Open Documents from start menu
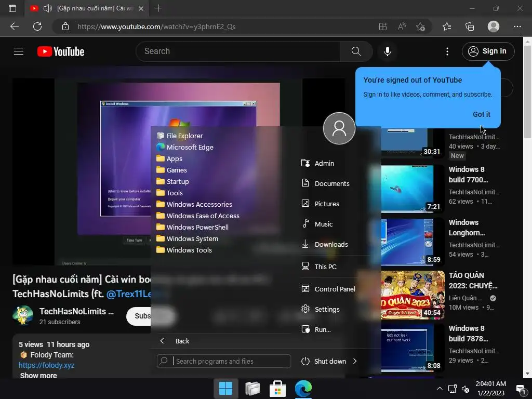Viewport: 532px width, 399px height. (x=325, y=183)
